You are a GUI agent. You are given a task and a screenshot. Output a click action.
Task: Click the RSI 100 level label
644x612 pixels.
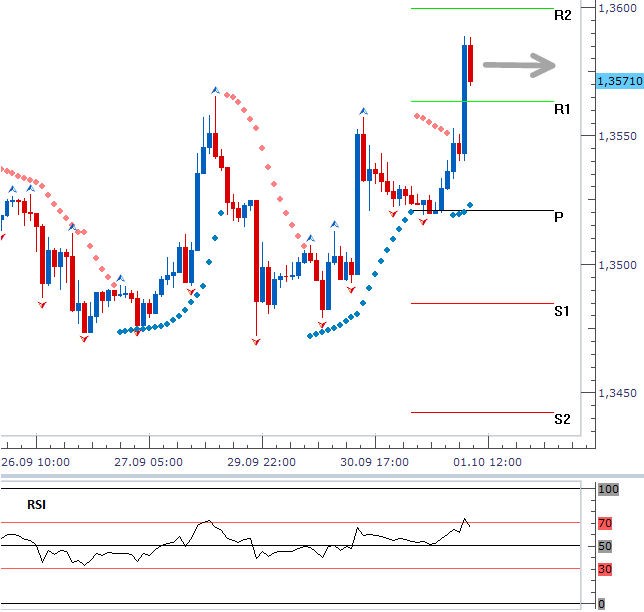click(608, 489)
